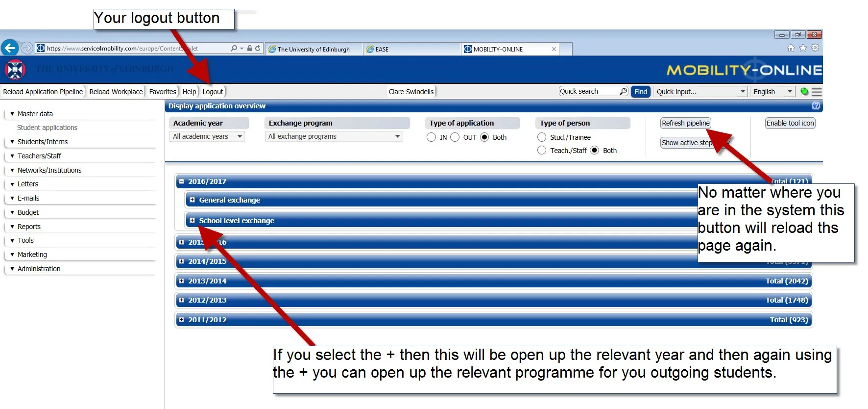868x409 pixels.
Task: Click the address bar padlock icon
Action: pos(250,48)
